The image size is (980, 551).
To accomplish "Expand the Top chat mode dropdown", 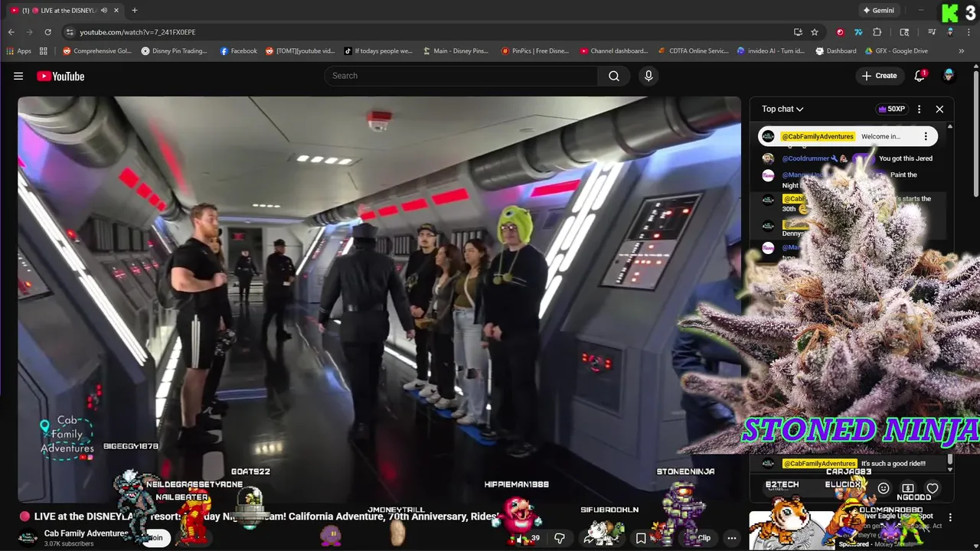I will coord(782,109).
